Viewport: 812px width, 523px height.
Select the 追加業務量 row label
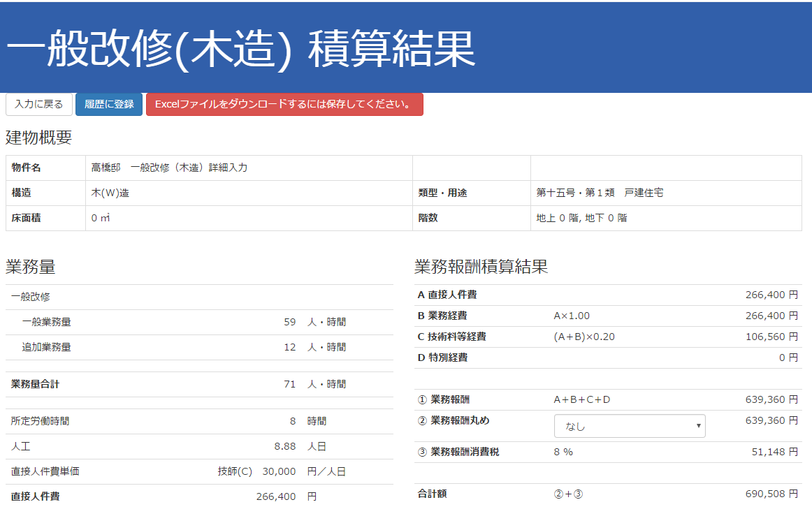(46, 347)
